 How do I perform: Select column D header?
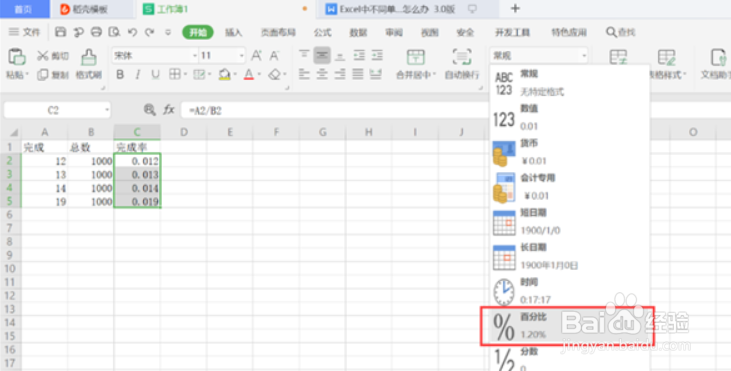tap(184, 132)
